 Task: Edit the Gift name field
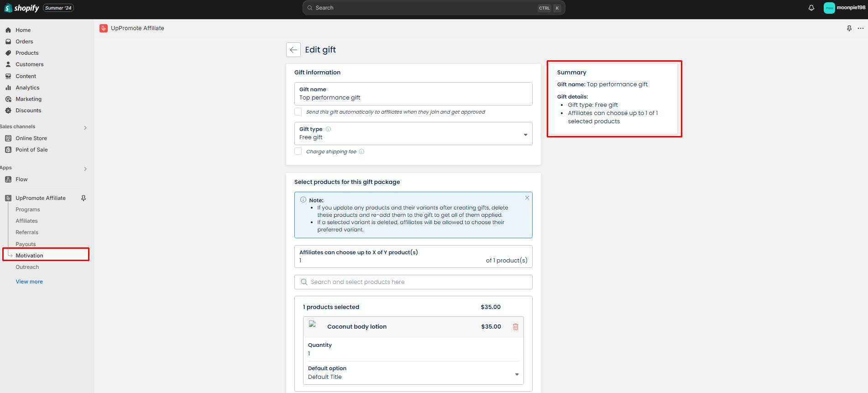pos(413,94)
